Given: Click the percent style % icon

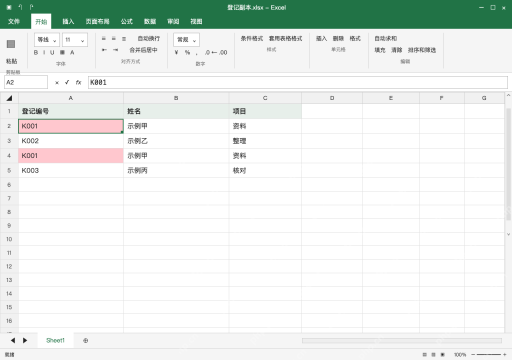Looking at the screenshot, I should 187,52.
